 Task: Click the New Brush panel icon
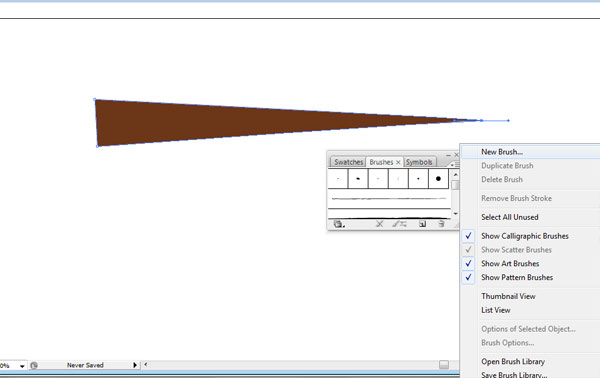pyautogui.click(x=422, y=224)
